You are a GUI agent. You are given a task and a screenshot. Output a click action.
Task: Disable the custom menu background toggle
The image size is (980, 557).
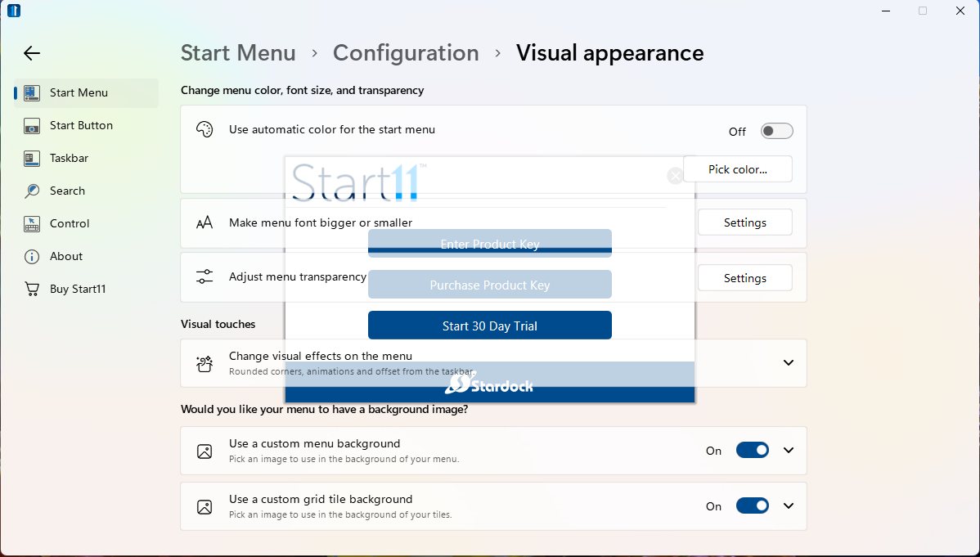tap(753, 450)
